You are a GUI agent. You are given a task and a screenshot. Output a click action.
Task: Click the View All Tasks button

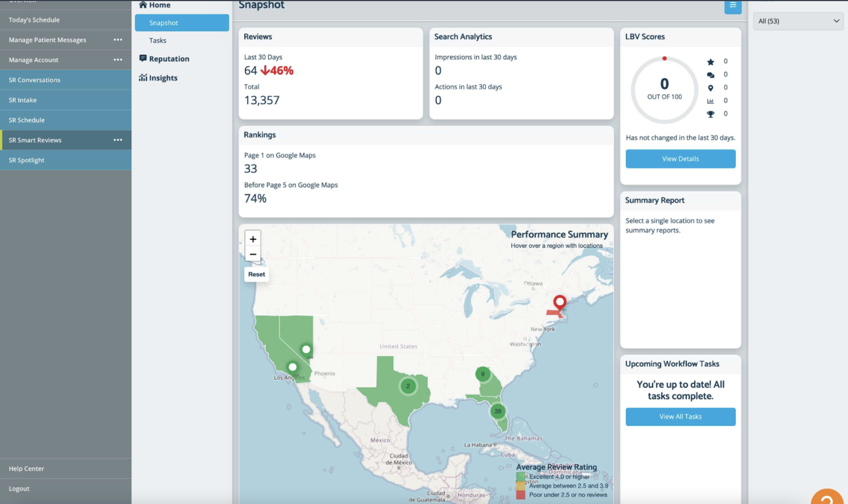(x=680, y=416)
